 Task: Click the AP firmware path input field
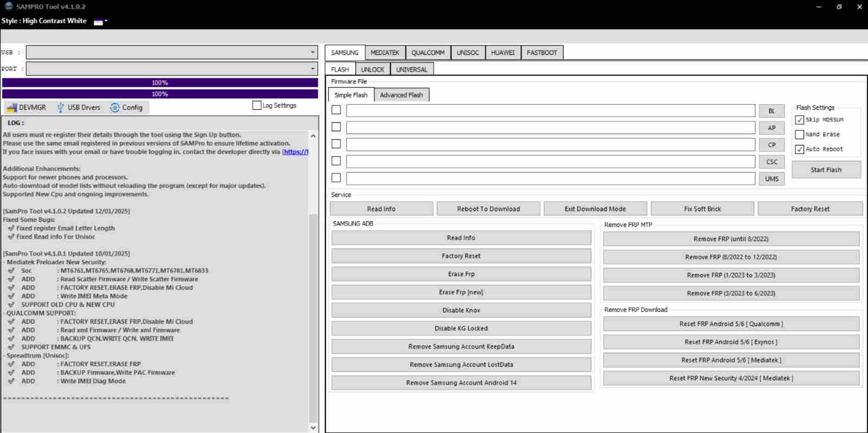point(551,128)
